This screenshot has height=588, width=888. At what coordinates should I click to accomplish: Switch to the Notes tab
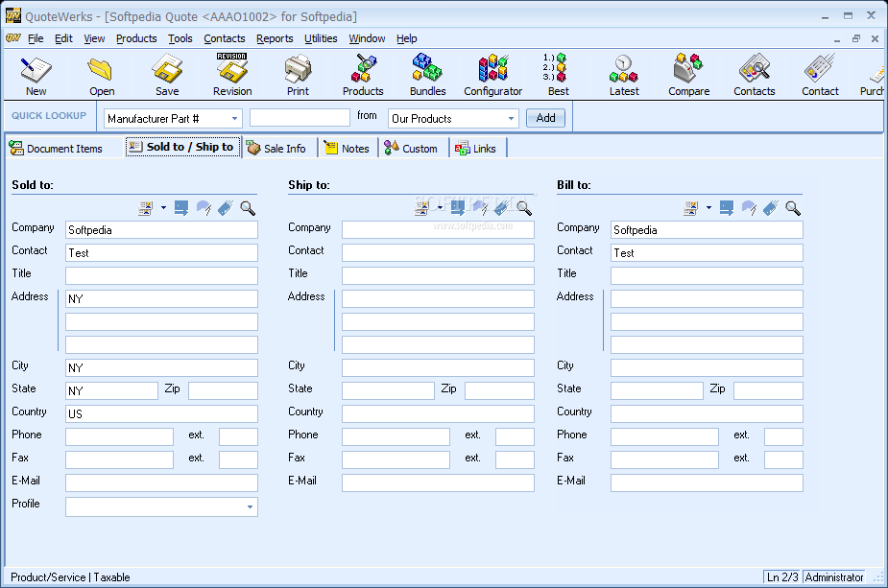(347, 149)
